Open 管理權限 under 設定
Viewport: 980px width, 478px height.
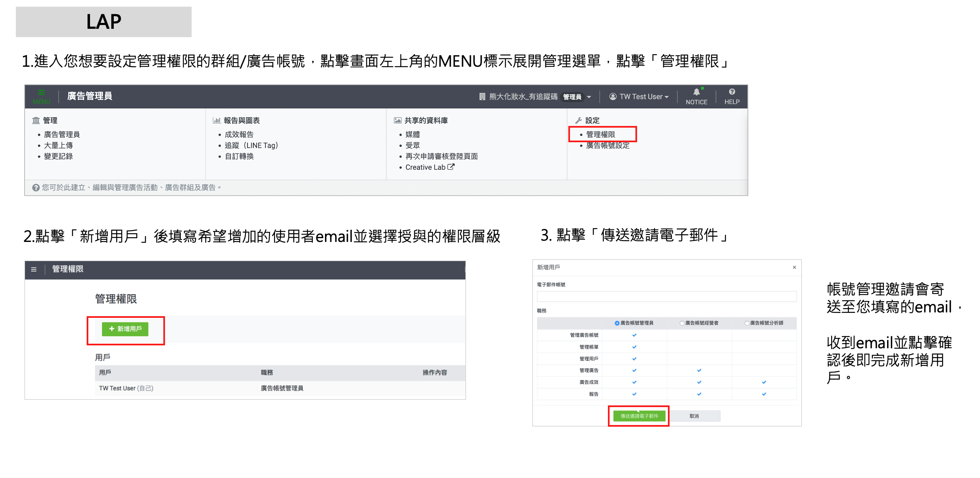(600, 134)
